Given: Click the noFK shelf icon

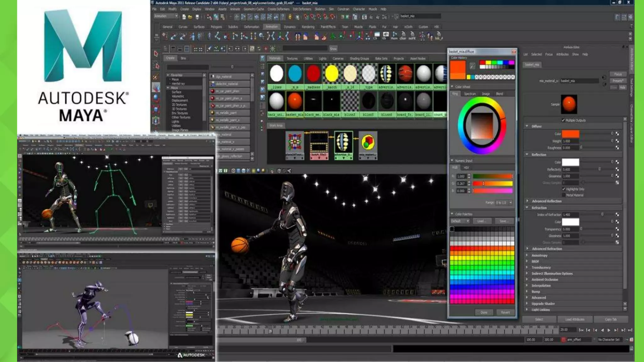Looking at the screenshot, I should pyautogui.click(x=412, y=36).
